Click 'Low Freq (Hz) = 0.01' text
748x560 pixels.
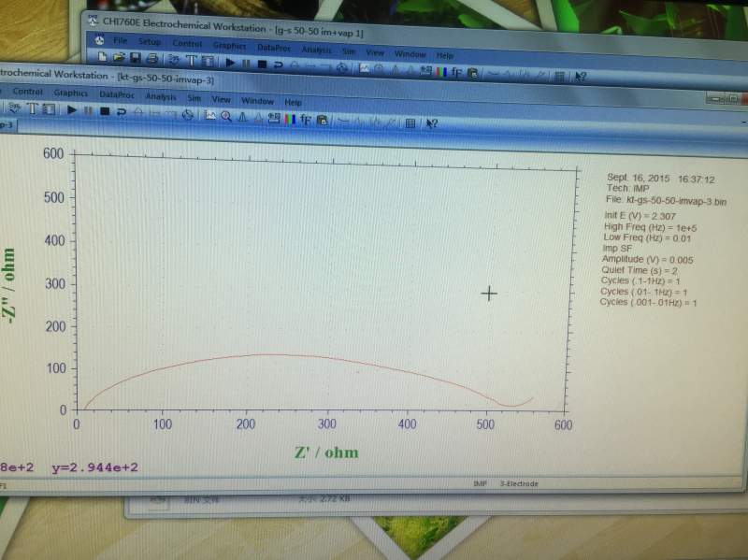pos(647,237)
